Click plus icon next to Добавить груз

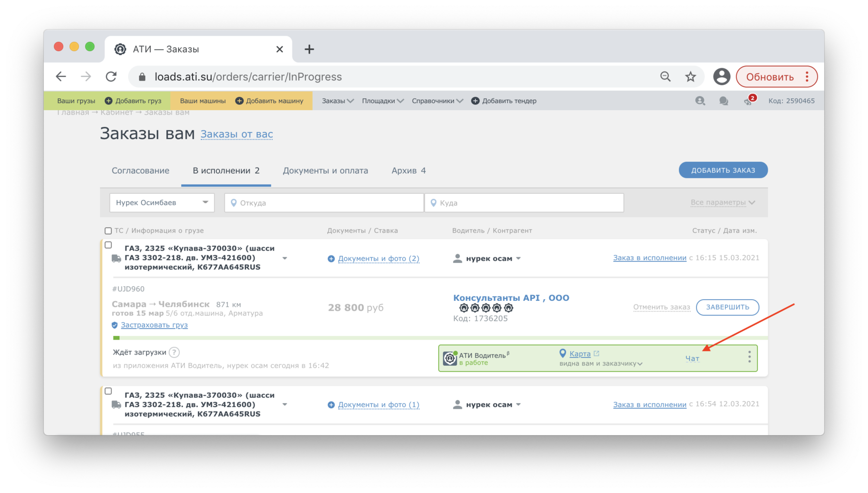tap(109, 101)
